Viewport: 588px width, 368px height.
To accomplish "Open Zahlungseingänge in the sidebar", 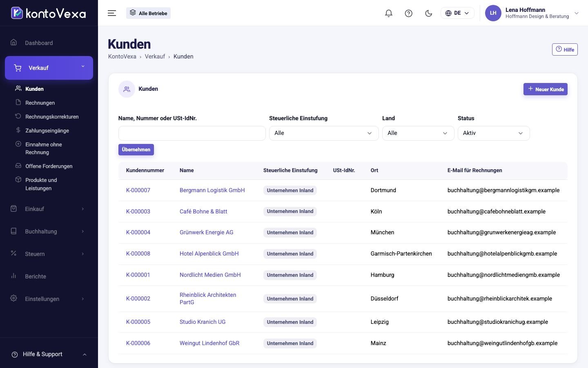I will click(x=47, y=130).
